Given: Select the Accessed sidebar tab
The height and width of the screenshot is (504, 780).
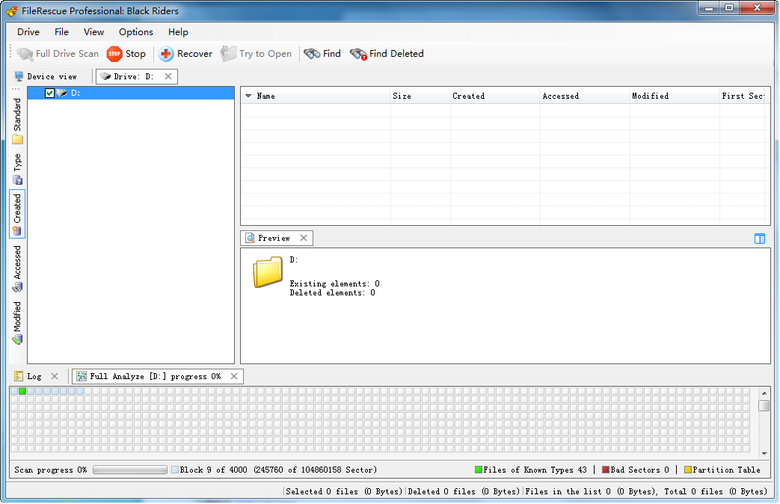Looking at the screenshot, I should [x=17, y=268].
